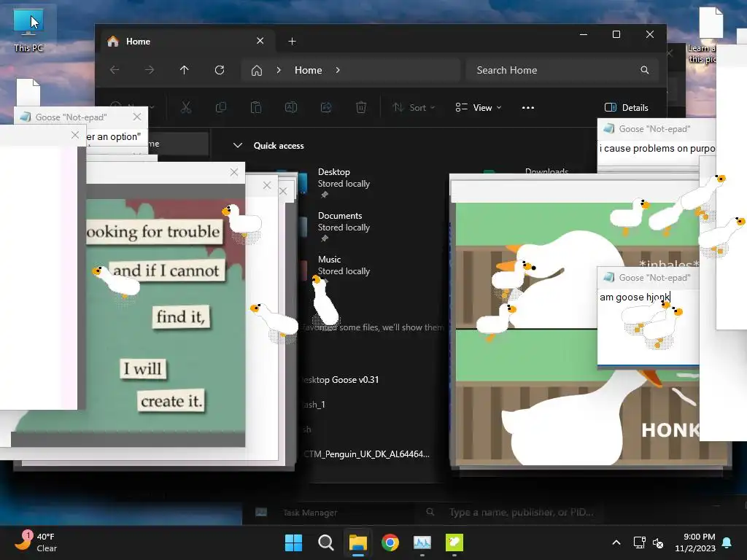Image resolution: width=747 pixels, height=560 pixels.
Task: Close the 'looking for trouble' meme window
Action: click(234, 172)
